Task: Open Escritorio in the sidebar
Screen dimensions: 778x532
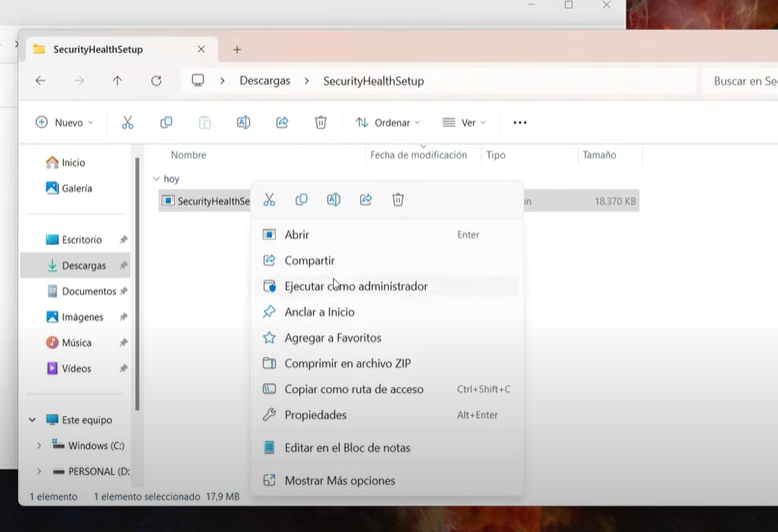Action: click(74, 240)
